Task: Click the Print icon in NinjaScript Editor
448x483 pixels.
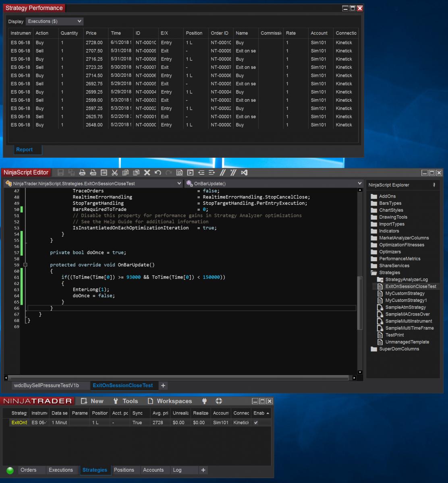Action: coord(82,173)
